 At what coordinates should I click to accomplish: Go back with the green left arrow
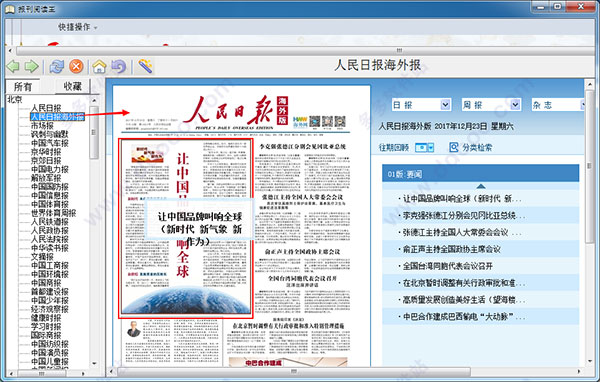(13, 67)
